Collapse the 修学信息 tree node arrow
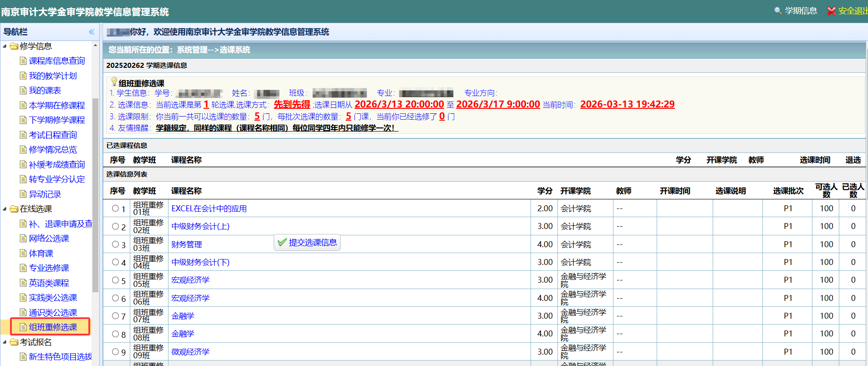868x366 pixels. pos(5,46)
